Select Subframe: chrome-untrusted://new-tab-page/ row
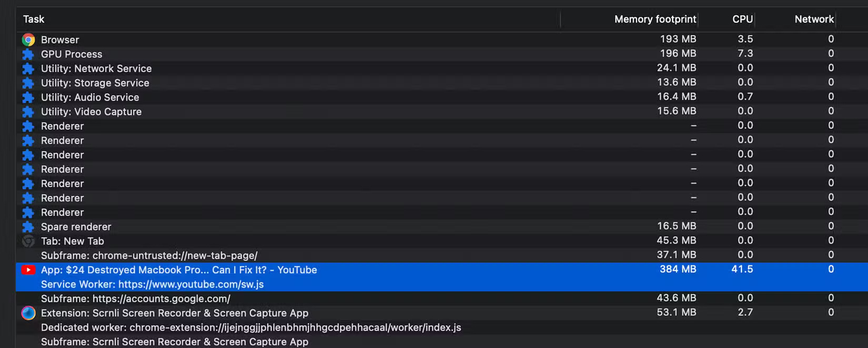Image resolution: width=868 pixels, height=348 pixels. pos(442,255)
